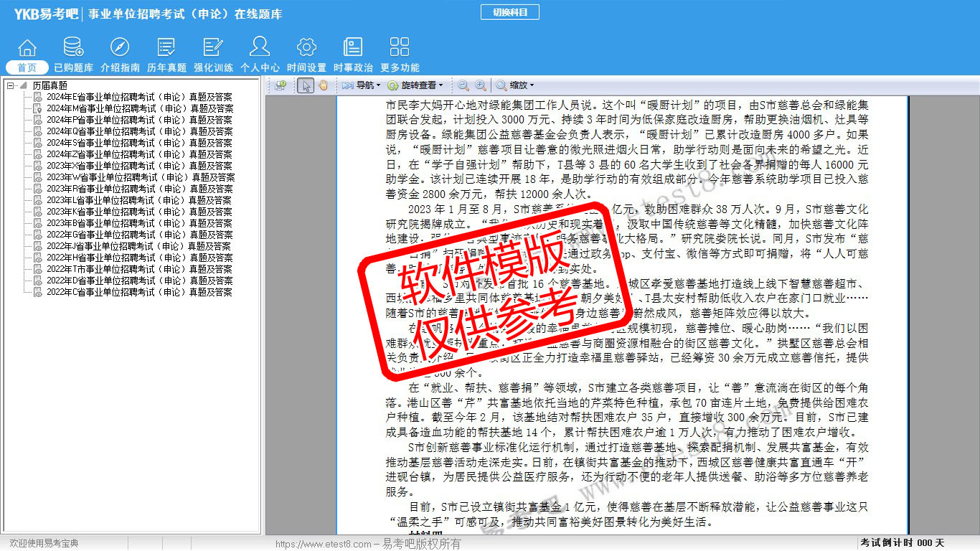The height and width of the screenshot is (551, 980).
Task: Open 强化训练 practice icon
Action: point(213,48)
